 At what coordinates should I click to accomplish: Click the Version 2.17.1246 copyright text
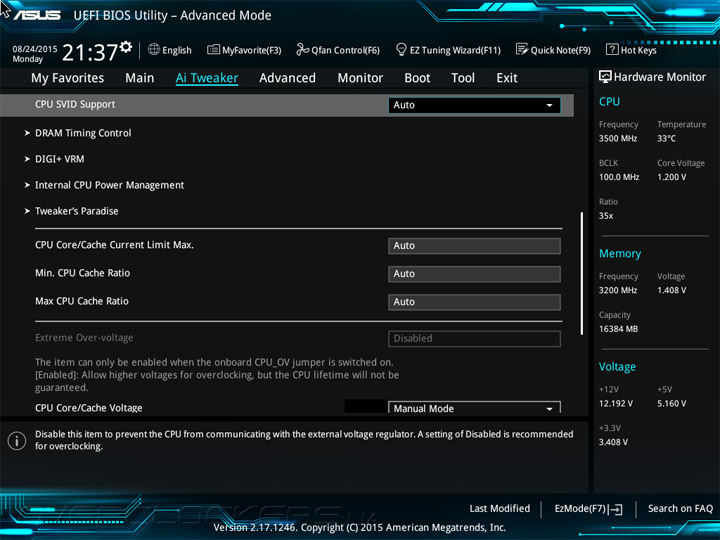click(360, 528)
